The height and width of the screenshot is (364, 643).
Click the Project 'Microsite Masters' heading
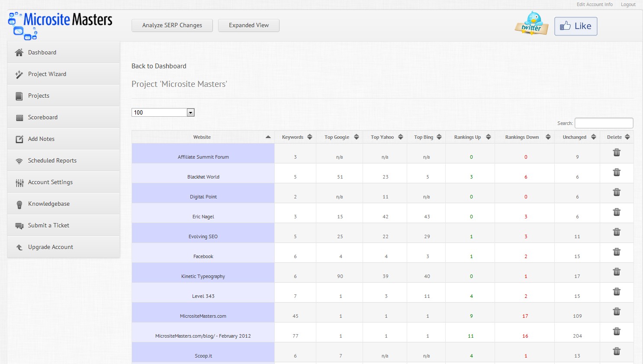pos(179,84)
